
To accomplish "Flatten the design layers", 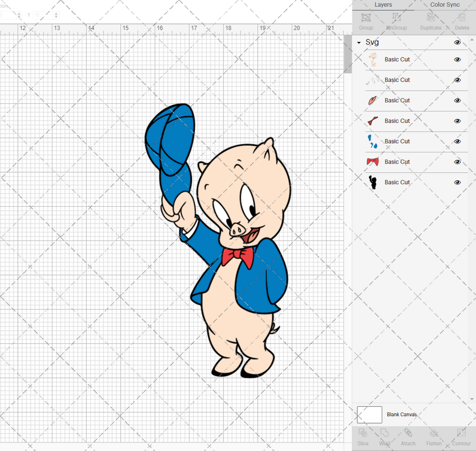I will (x=434, y=437).
